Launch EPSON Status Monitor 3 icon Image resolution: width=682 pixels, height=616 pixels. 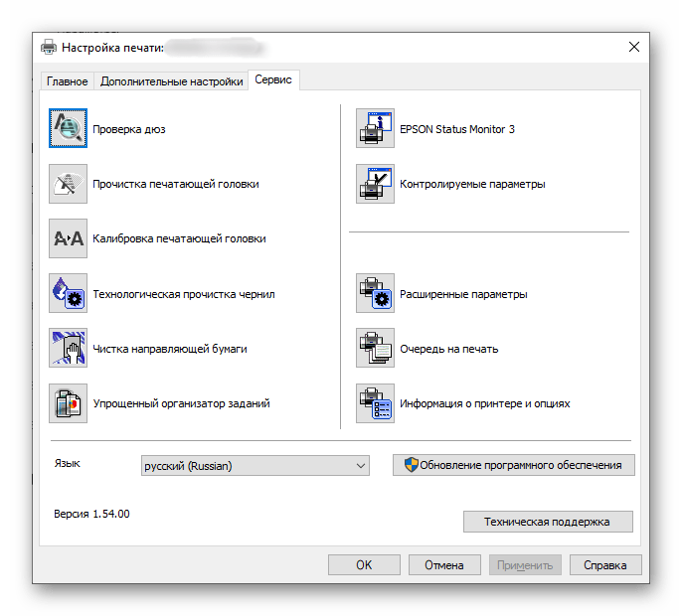tap(375, 128)
